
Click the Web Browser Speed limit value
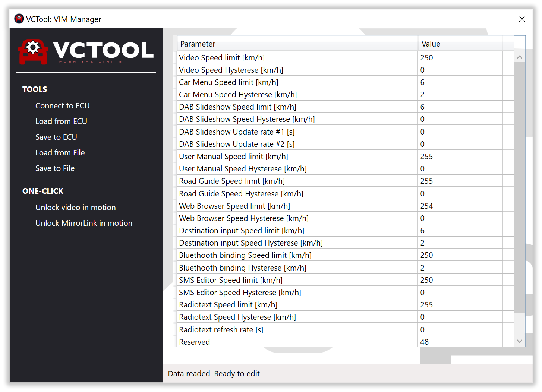460,206
